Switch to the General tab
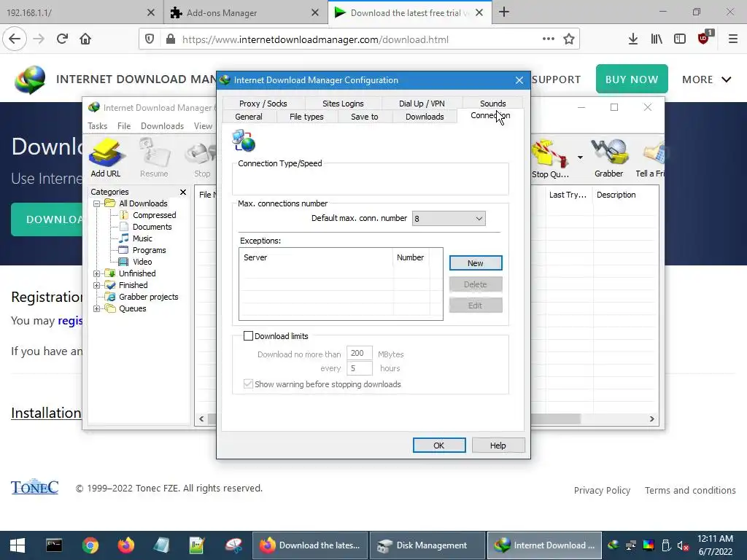 249,117
